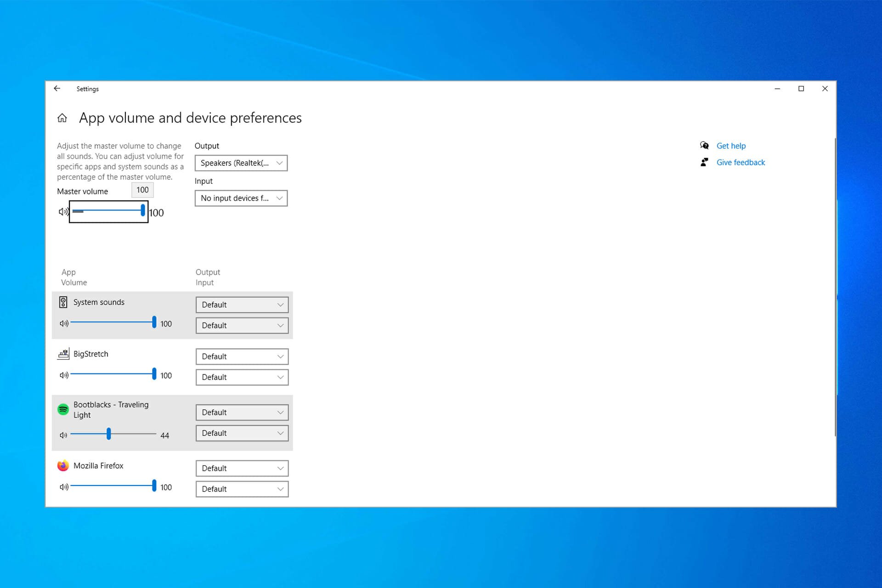Click the Spotify app icon
Viewport: 882px width, 588px height.
(63, 409)
